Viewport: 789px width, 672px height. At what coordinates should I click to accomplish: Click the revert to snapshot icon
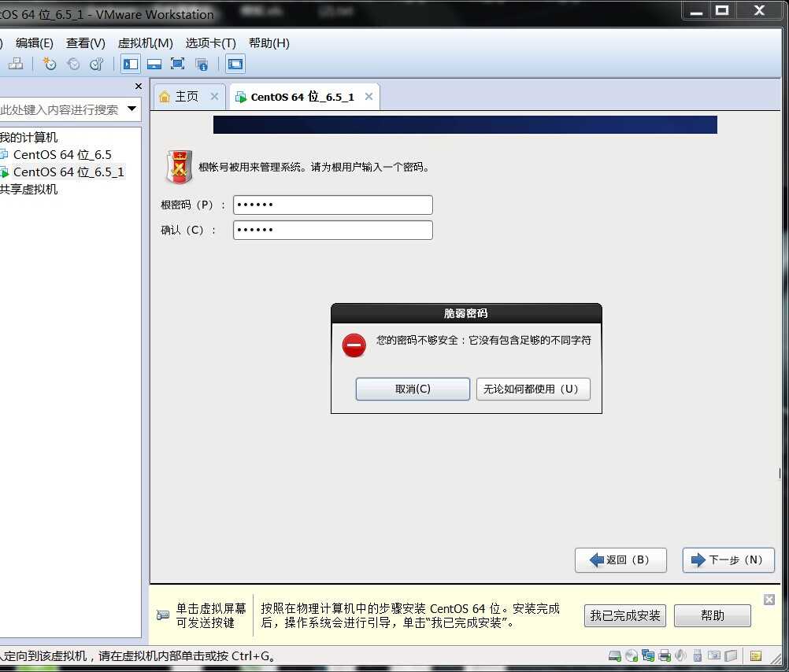point(73,64)
